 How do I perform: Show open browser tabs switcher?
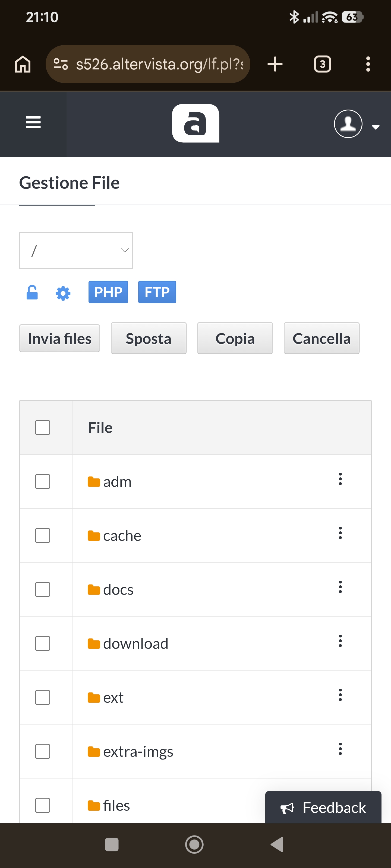click(x=322, y=64)
